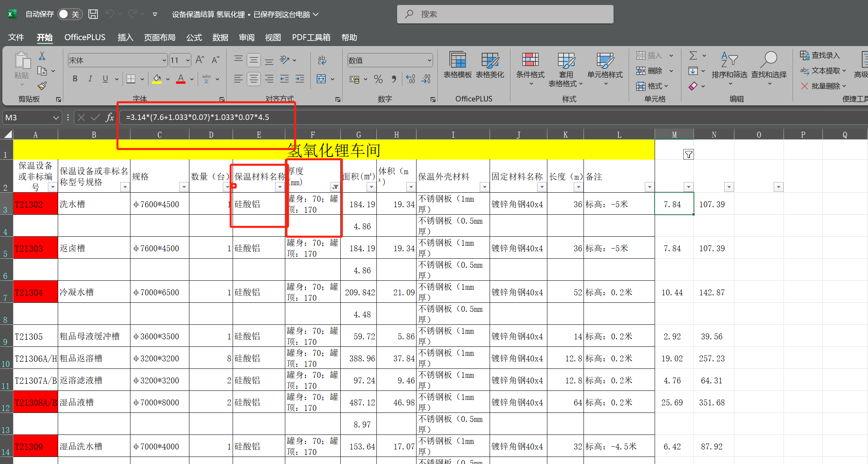Click Increase Indent icon
Image resolution: width=868 pixels, height=464 pixels.
point(300,79)
